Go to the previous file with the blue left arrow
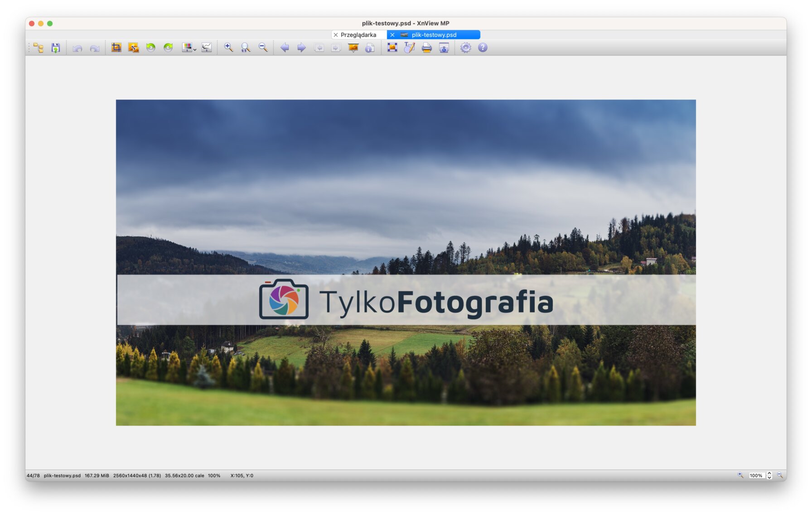The width and height of the screenshot is (812, 515). (x=285, y=48)
